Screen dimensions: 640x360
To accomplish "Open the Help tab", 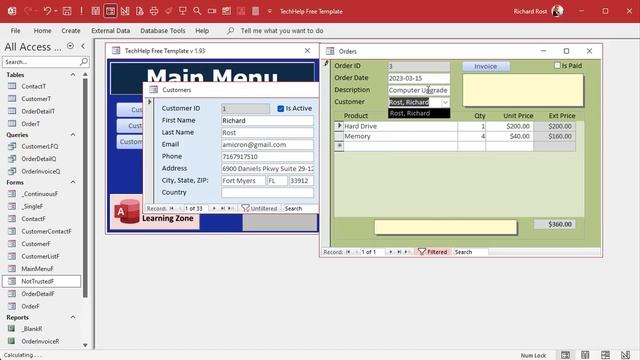I will (x=202, y=31).
